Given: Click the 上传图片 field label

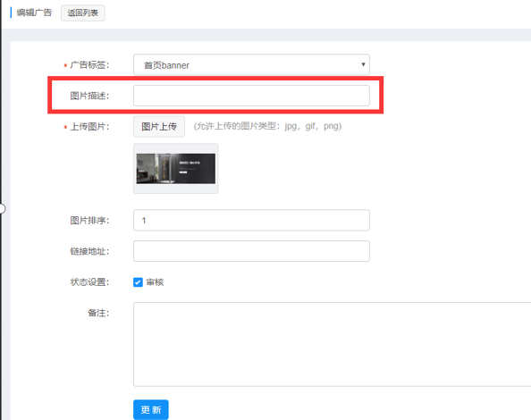Looking at the screenshot, I should 89,127.
